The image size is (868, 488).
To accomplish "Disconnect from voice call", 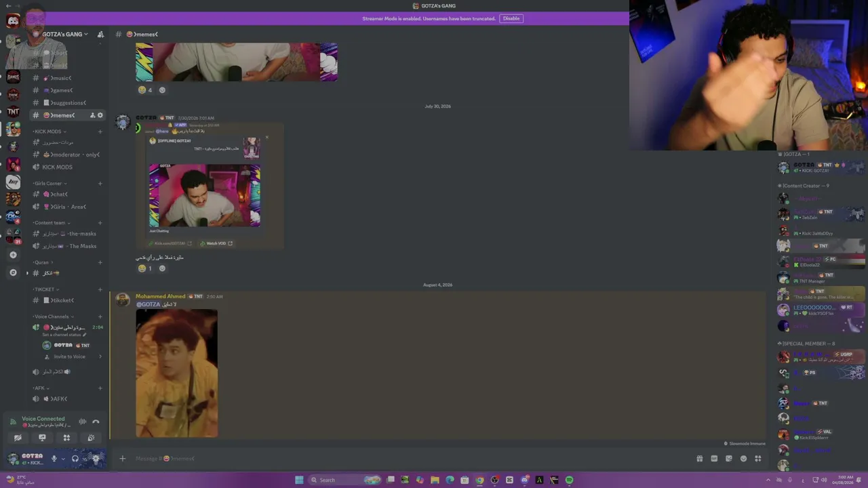I will pos(96,422).
